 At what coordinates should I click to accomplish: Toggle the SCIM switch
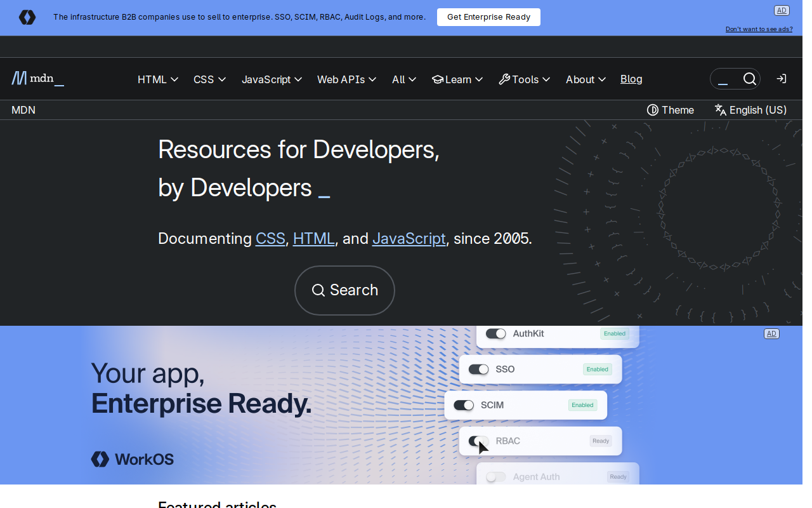(x=464, y=405)
